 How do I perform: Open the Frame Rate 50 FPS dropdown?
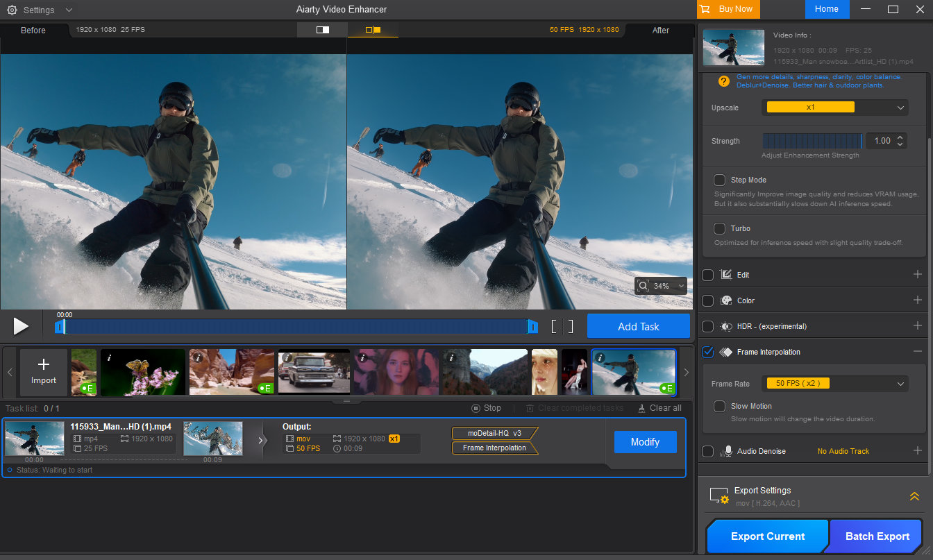tap(834, 383)
